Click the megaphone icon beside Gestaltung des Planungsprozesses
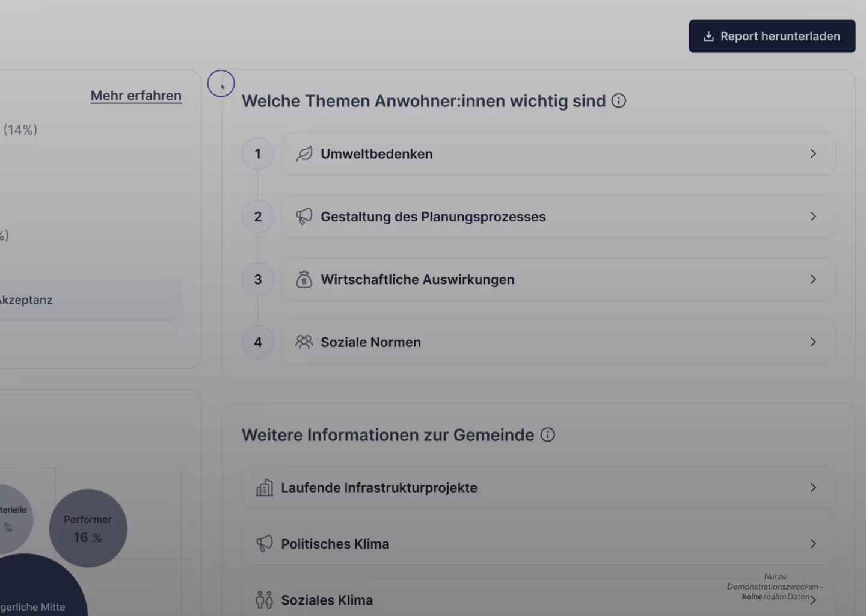 tap(304, 216)
